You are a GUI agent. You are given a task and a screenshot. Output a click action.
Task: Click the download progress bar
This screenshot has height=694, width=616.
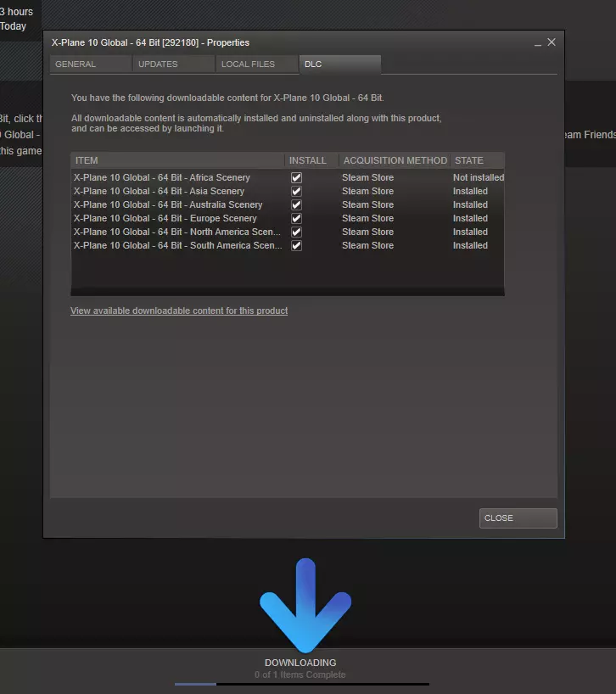point(302,685)
